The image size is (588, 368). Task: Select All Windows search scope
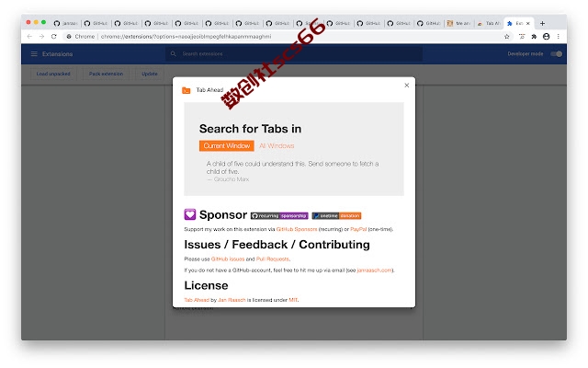click(x=277, y=145)
